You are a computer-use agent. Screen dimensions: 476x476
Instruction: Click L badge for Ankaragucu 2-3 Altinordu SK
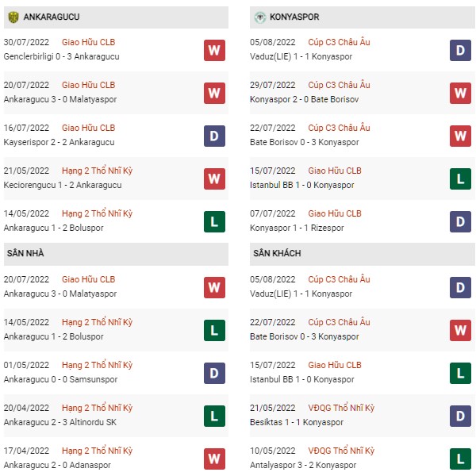coord(214,416)
